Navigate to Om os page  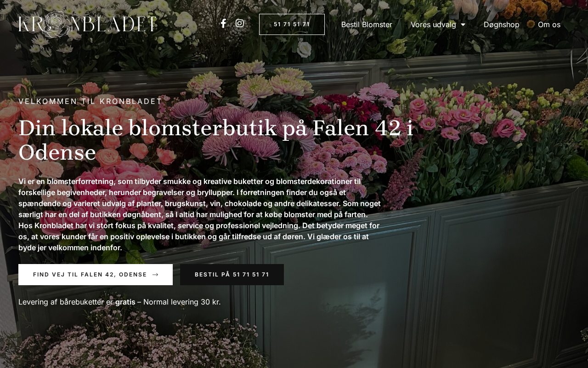549,24
